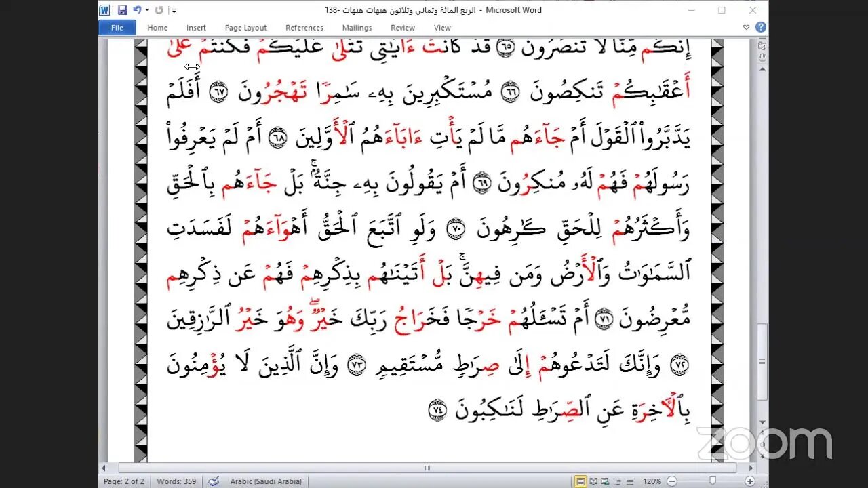Open the Review tab
The height and width of the screenshot is (488, 868).
pyautogui.click(x=402, y=28)
